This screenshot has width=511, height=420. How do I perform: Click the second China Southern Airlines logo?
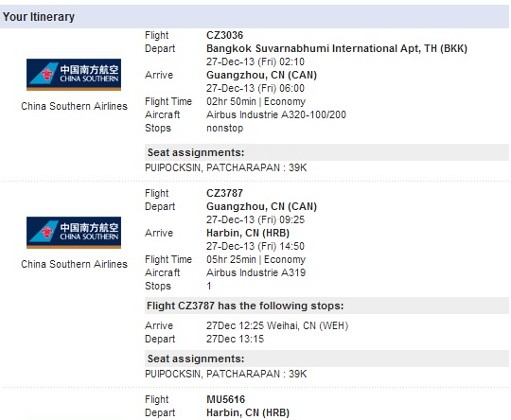pyautogui.click(x=74, y=233)
